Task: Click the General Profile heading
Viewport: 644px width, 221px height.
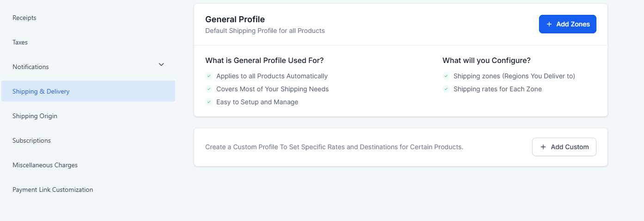Action: [x=235, y=19]
